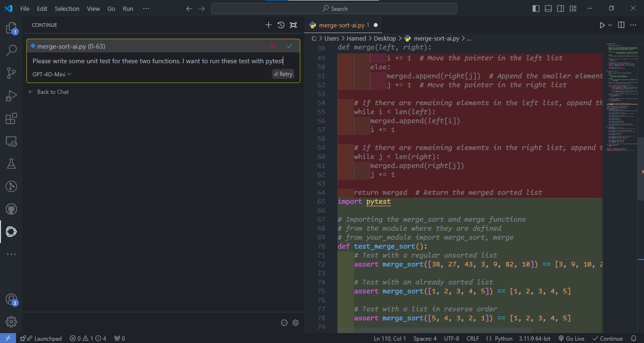Screen dimensions: 644x343
Task: Open the Testing flask icon view
Action: click(11, 164)
